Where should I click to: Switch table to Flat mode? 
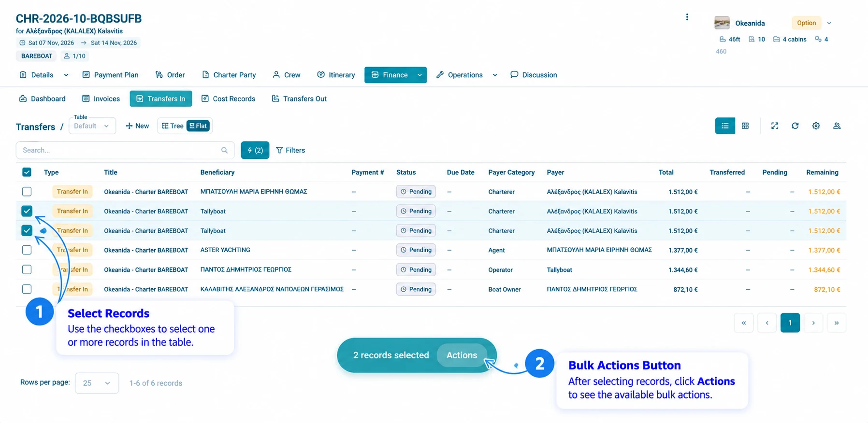coord(198,126)
